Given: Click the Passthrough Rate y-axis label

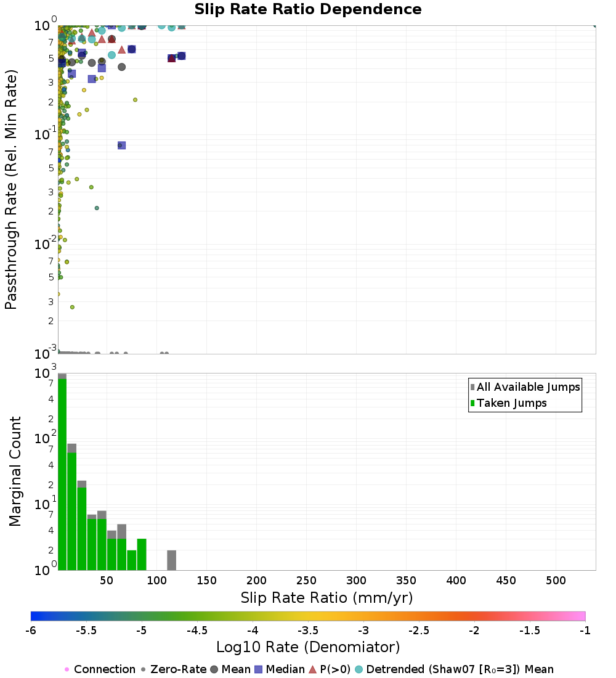Looking at the screenshot, I should (11, 189).
